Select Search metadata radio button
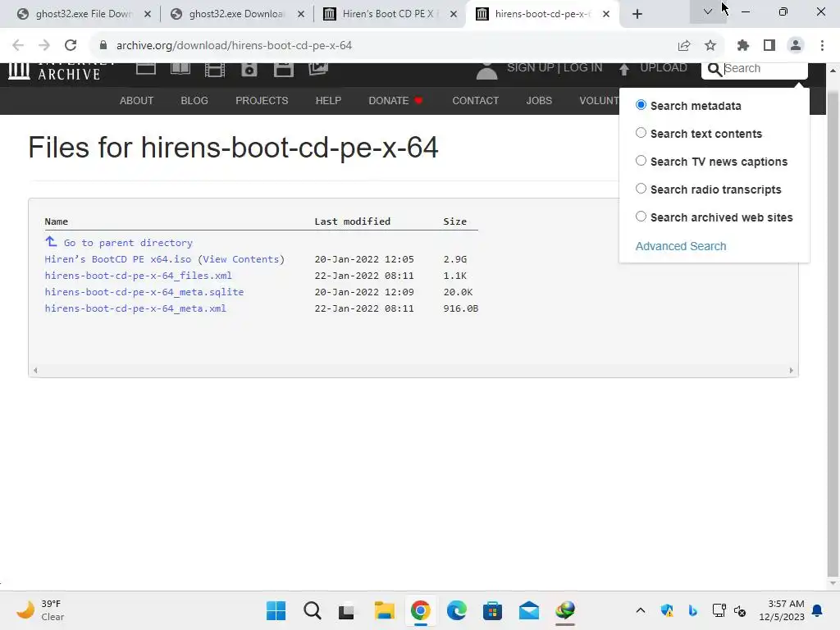Viewport: 840px width, 630px height. 641,105
